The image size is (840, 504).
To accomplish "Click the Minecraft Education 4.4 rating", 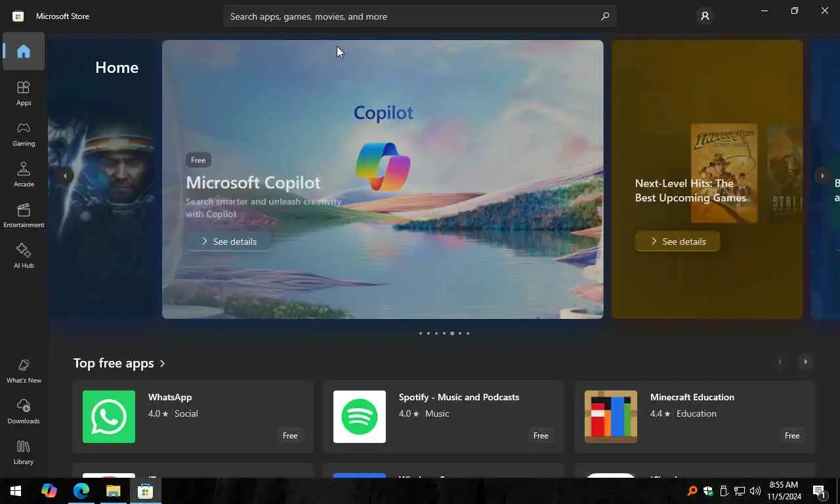I will coord(660,414).
